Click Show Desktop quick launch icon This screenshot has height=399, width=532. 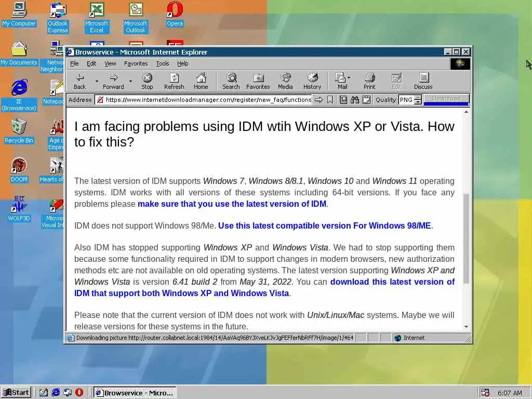(x=44, y=393)
